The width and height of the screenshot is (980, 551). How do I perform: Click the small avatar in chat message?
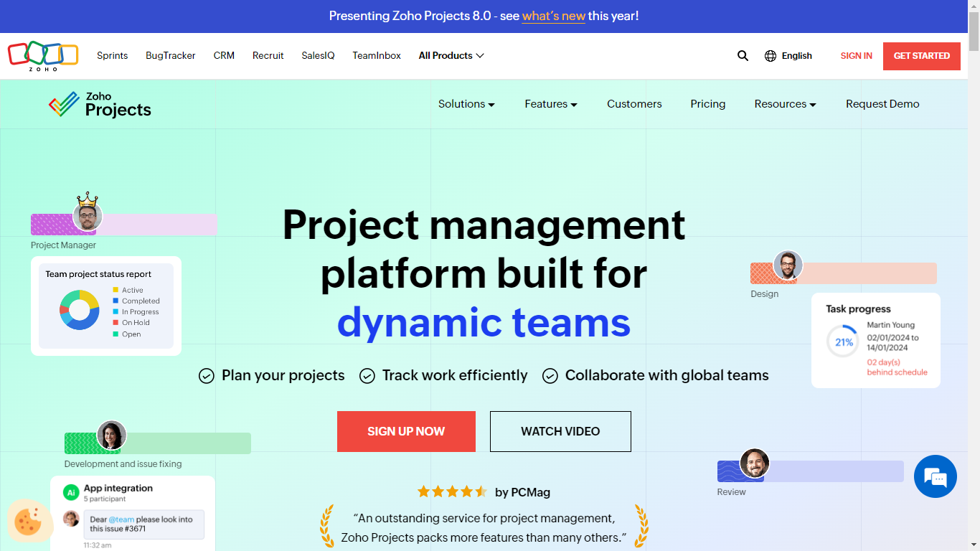71,518
